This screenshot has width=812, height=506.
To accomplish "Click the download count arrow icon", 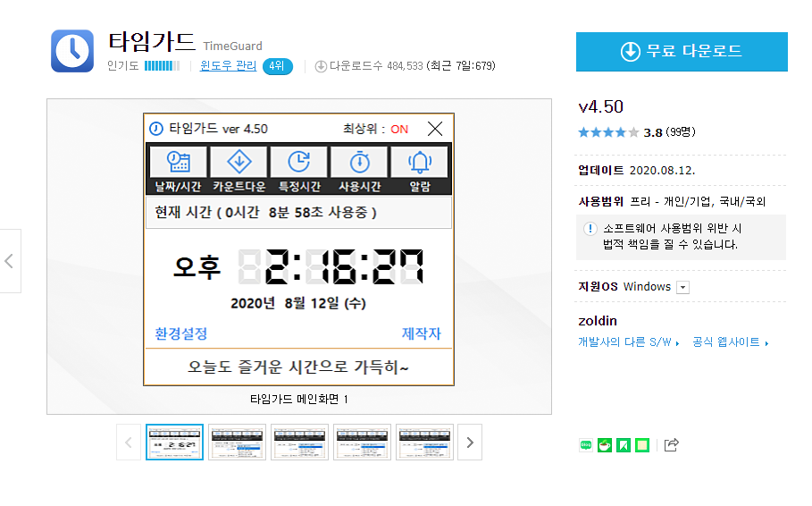I will [321, 66].
